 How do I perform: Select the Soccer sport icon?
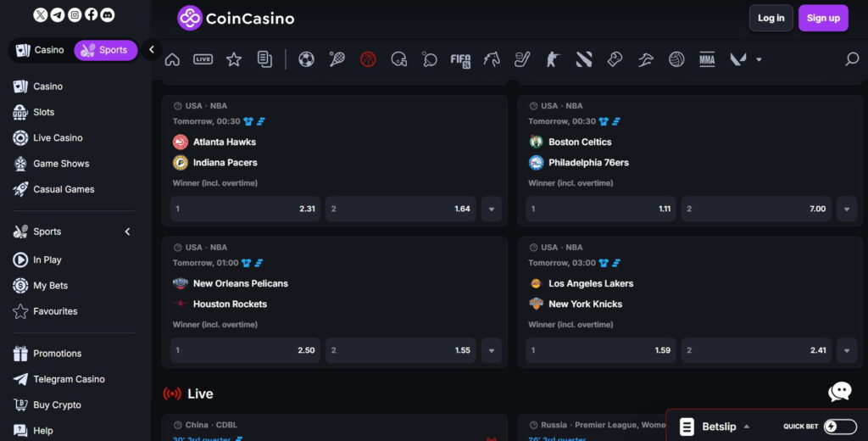(x=306, y=59)
